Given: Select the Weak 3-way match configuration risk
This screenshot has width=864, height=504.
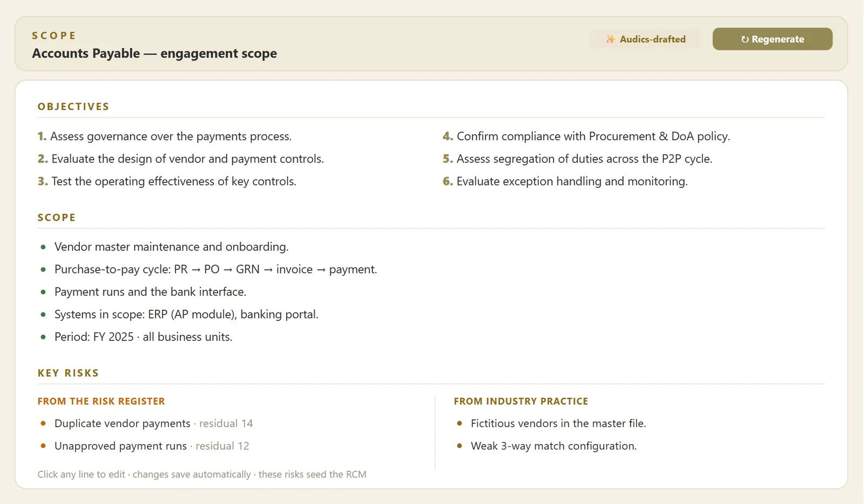Looking at the screenshot, I should tap(553, 446).
